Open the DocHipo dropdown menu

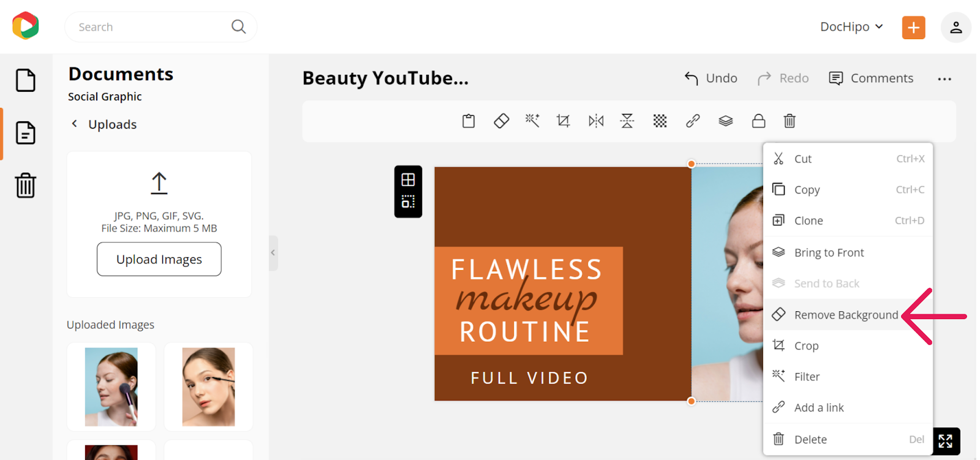tap(851, 27)
